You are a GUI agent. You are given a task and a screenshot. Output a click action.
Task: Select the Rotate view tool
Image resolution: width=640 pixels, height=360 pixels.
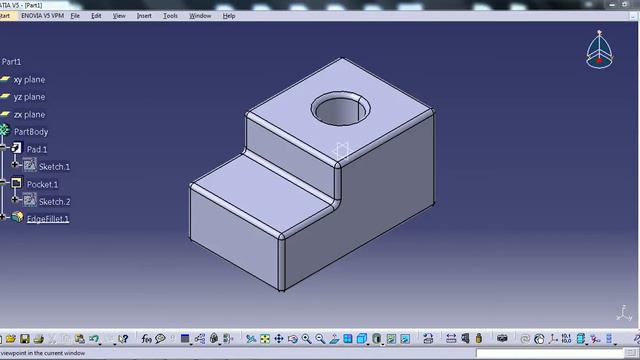tap(293, 338)
